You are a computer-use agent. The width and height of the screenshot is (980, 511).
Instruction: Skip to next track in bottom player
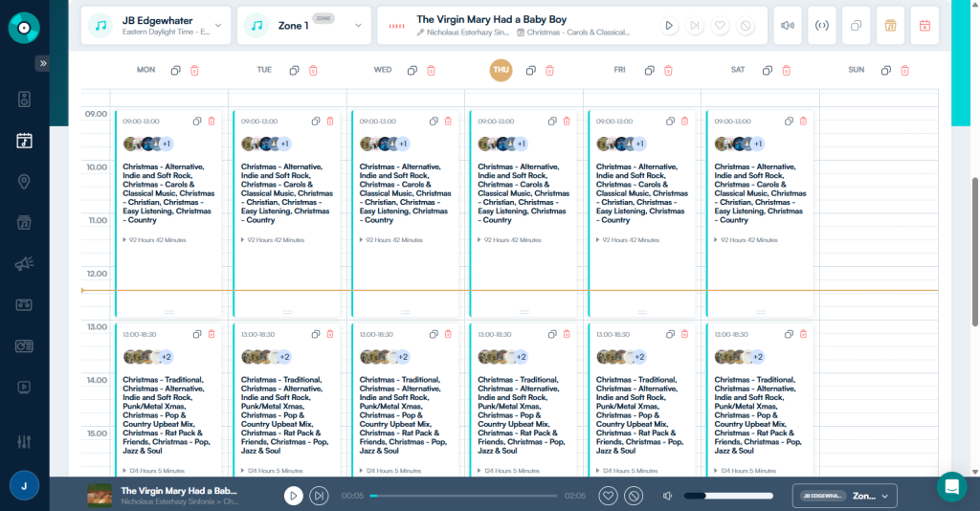point(319,496)
